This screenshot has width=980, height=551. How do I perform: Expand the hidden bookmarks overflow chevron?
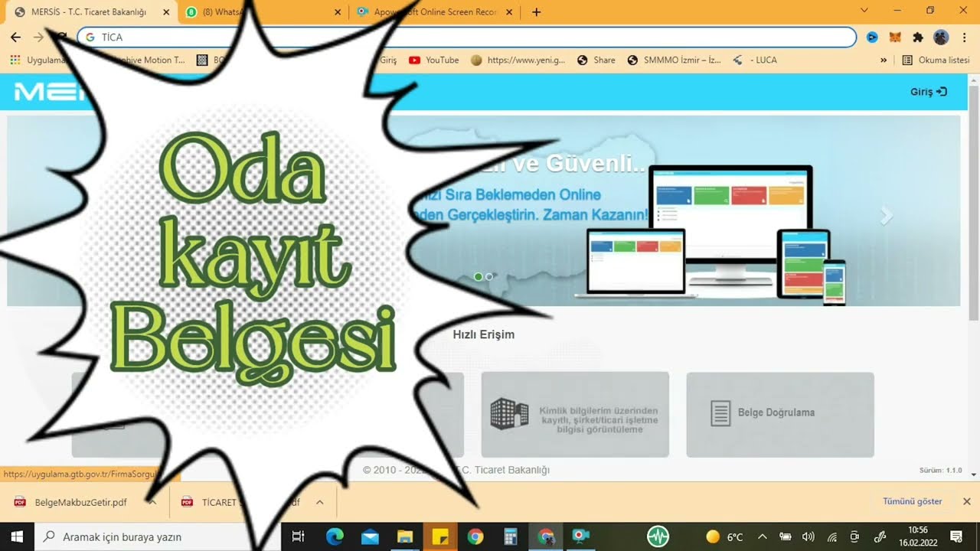884,60
